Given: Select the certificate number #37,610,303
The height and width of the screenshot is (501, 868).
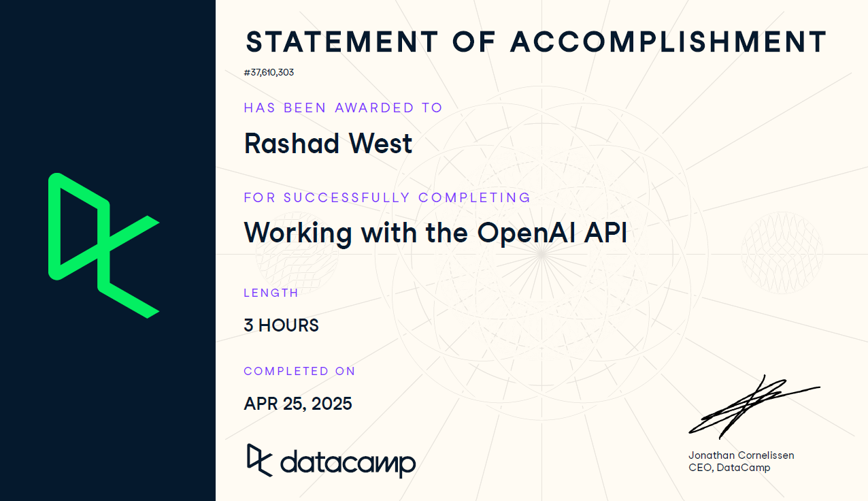Looking at the screenshot, I should pos(269,72).
